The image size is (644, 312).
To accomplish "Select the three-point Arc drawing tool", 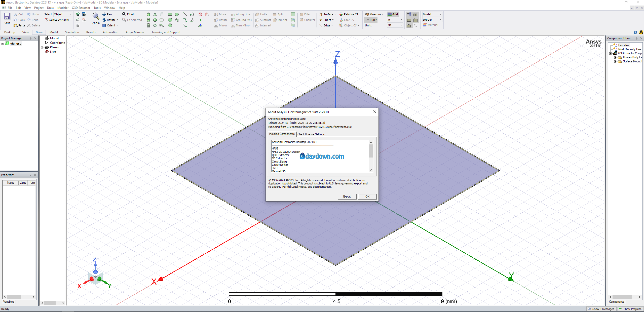I will coord(185,25).
